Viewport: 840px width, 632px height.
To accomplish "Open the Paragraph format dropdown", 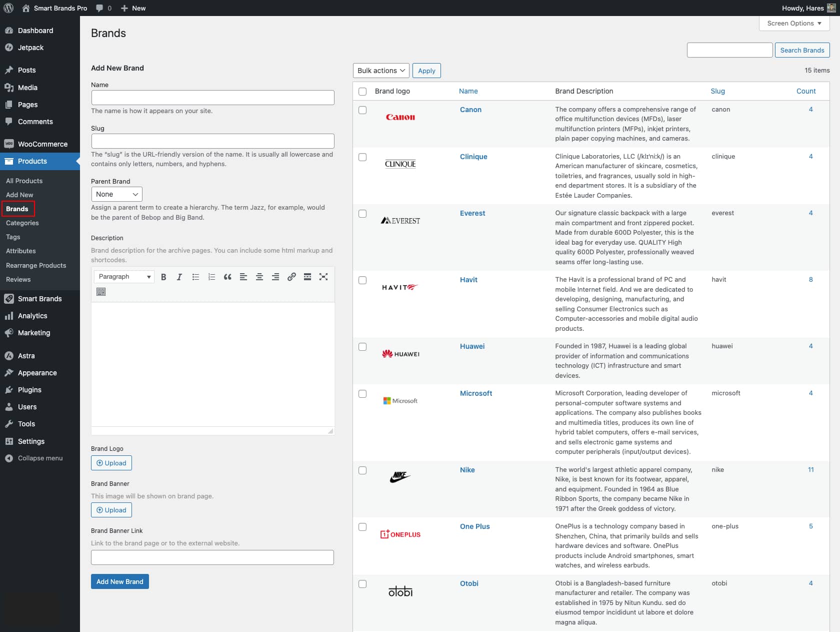I will pos(124,277).
